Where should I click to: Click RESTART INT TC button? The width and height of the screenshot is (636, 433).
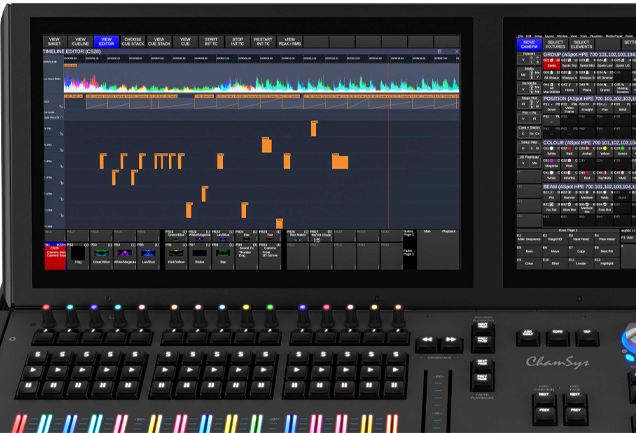(263, 42)
